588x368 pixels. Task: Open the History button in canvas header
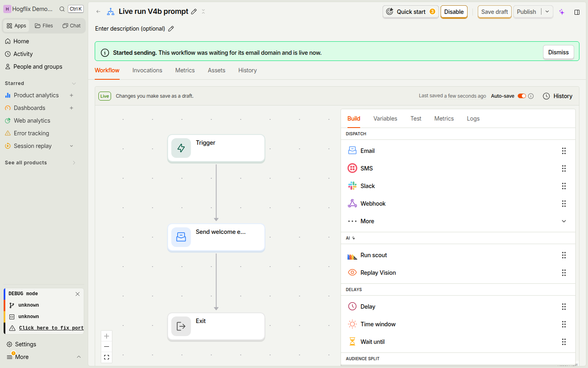coord(558,96)
